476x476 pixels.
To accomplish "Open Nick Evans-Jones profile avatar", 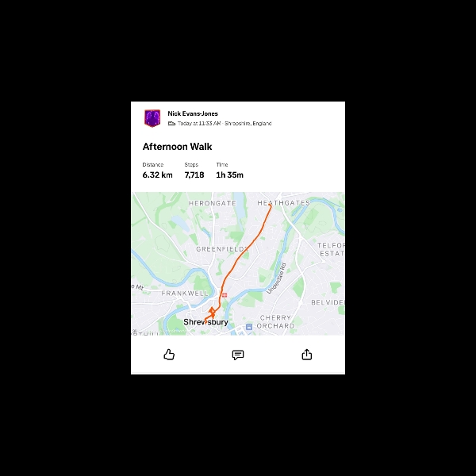I will [x=152, y=118].
